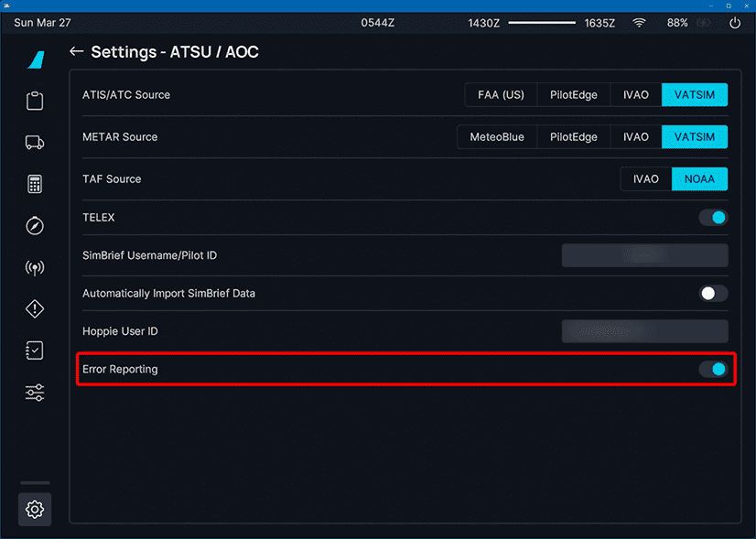Select FAA (US) as ATIS/ATC source
Viewport: 756px width, 539px height.
point(501,95)
